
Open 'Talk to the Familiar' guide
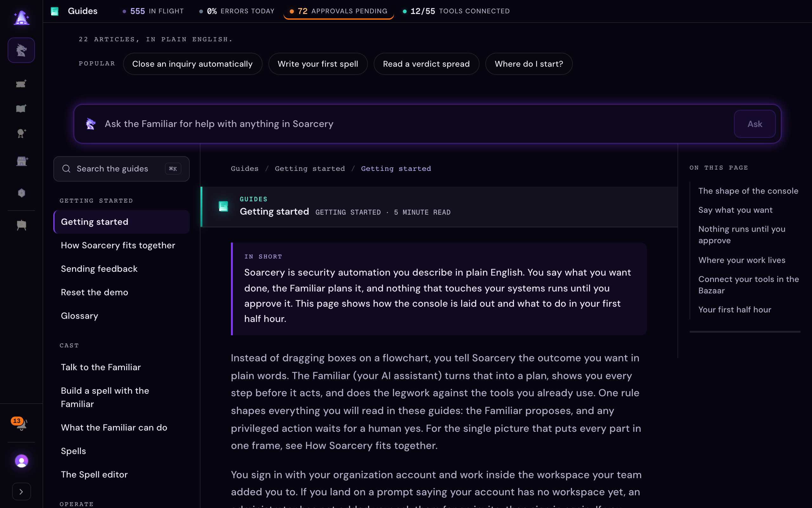click(121, 367)
